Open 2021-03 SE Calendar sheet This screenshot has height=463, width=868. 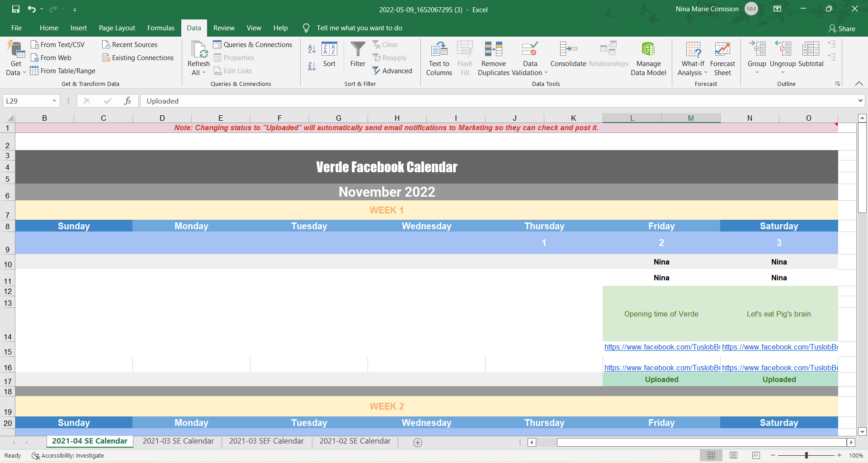tap(178, 441)
